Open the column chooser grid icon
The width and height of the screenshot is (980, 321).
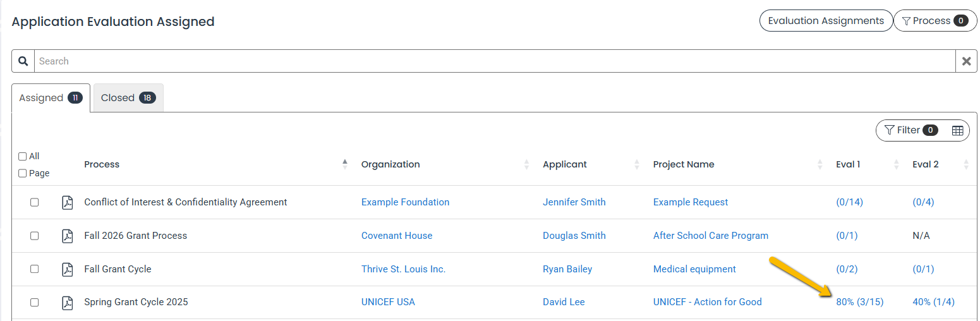pos(957,130)
